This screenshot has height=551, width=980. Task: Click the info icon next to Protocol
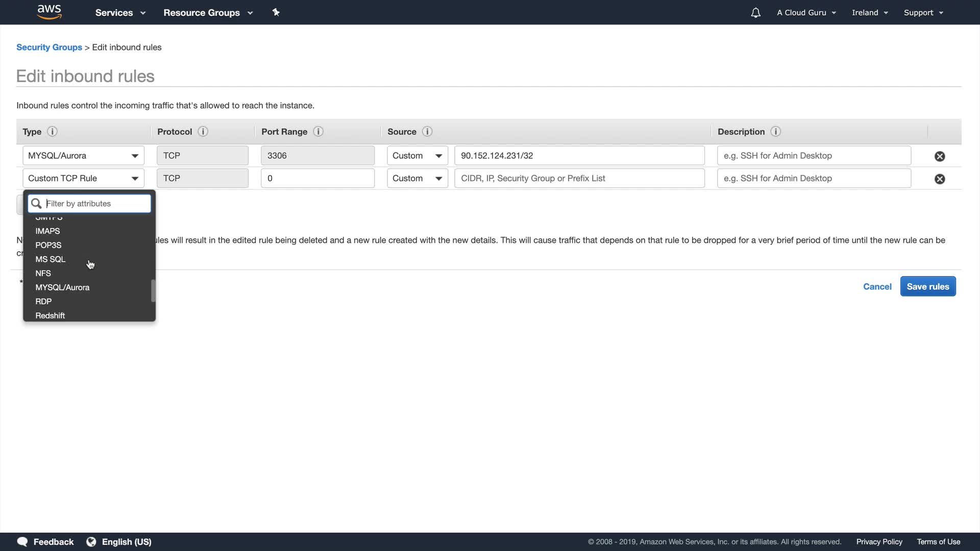(x=203, y=132)
